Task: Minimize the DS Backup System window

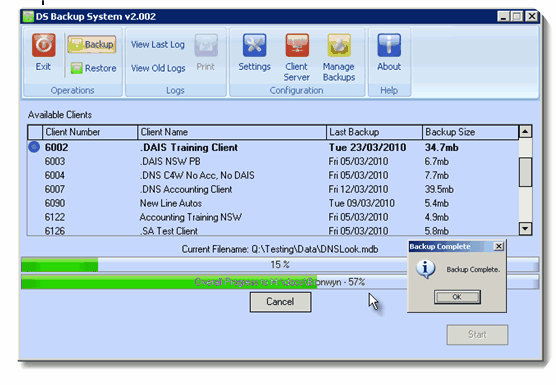Action: [x=503, y=17]
